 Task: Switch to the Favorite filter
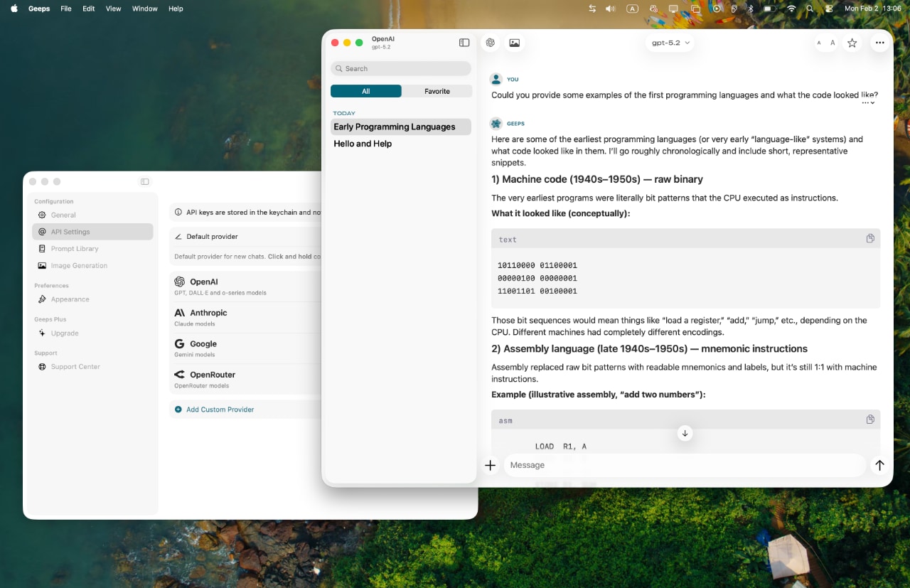(437, 91)
